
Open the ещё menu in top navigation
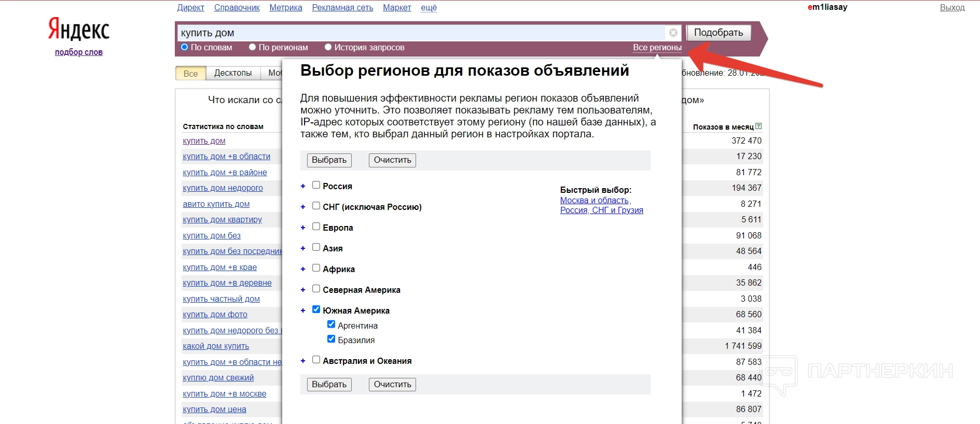429,7
